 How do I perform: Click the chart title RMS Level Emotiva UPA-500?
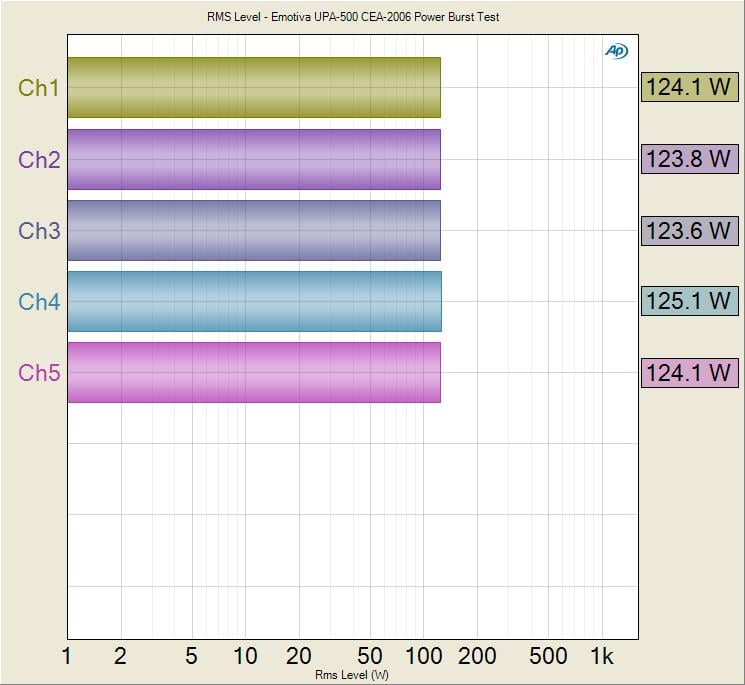click(x=353, y=17)
